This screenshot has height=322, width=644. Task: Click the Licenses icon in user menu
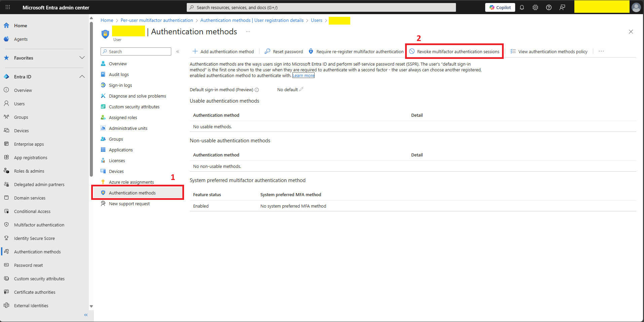[x=103, y=160]
